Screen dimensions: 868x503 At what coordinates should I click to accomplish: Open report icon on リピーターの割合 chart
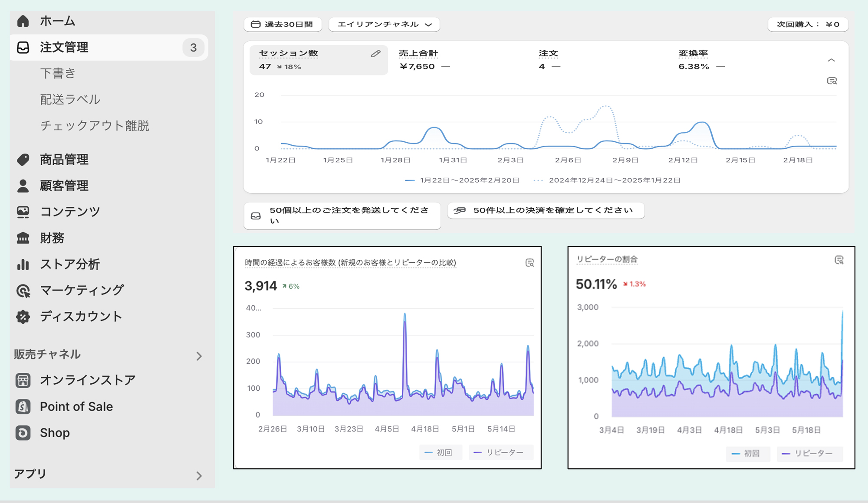[839, 260]
